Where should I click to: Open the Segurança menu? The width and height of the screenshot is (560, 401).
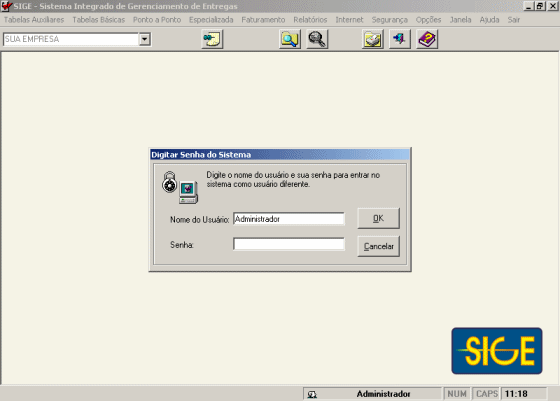tap(389, 20)
